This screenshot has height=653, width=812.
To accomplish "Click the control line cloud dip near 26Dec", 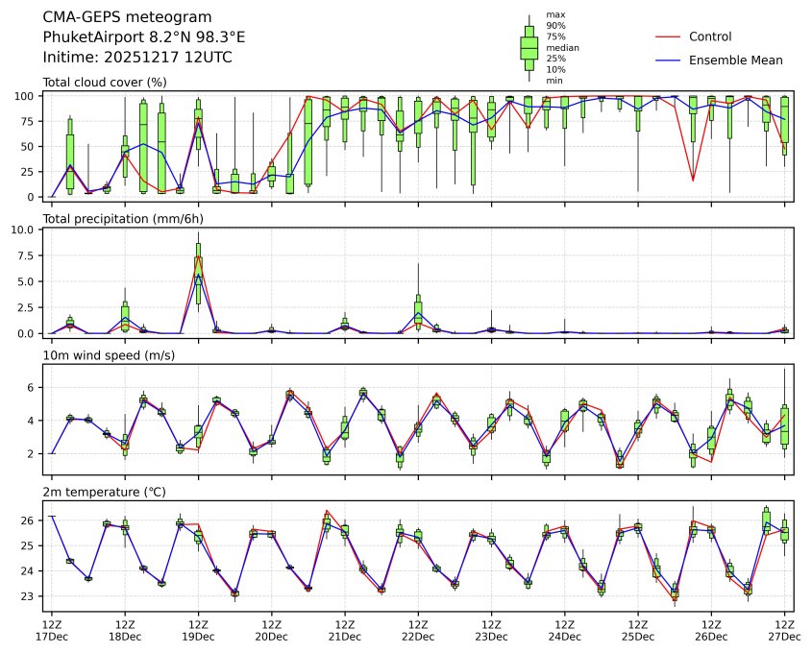I will tap(693, 180).
